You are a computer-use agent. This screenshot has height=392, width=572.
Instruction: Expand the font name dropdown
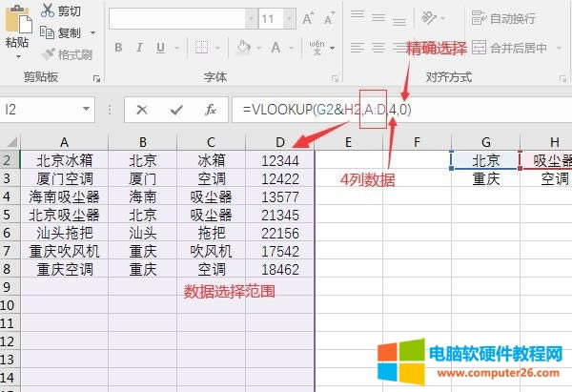point(251,18)
